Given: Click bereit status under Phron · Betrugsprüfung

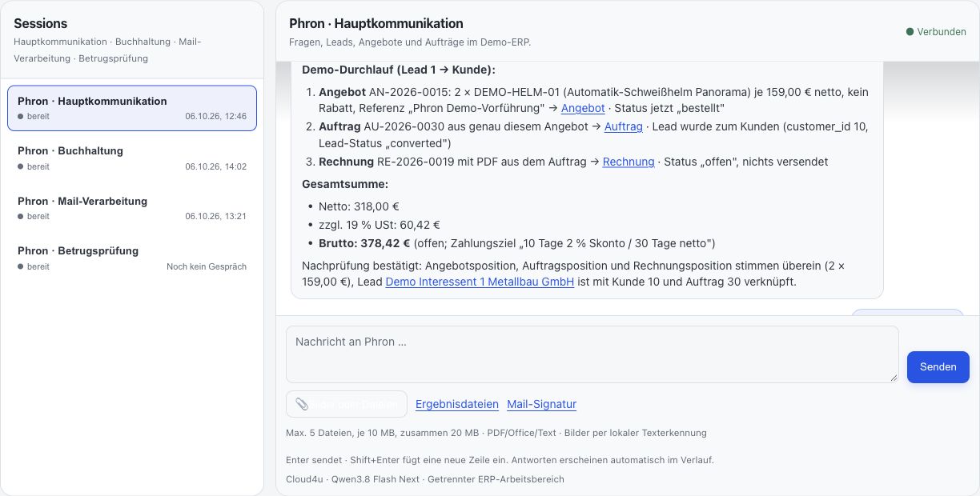Looking at the screenshot, I should coord(34,266).
